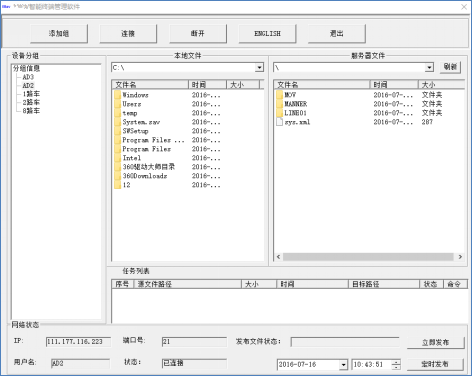Click the 立即发布 publish now button
This screenshot has height=377, width=473.
[x=435, y=342]
